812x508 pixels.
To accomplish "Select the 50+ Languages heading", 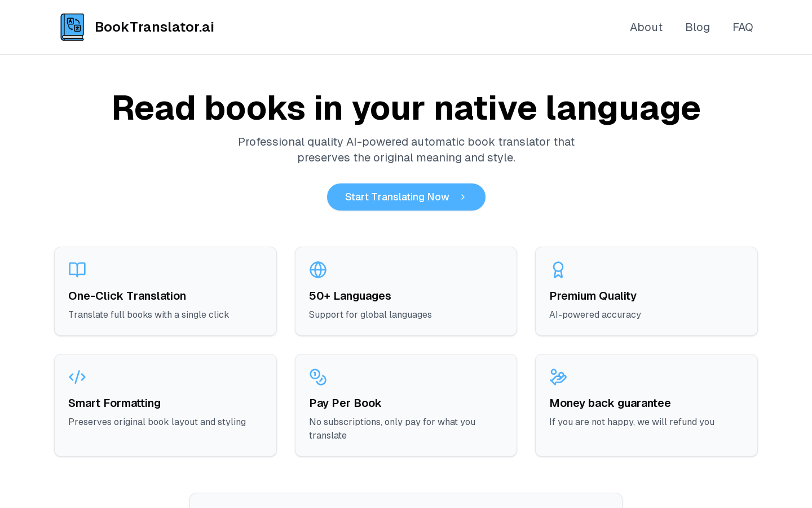I will pos(350,296).
